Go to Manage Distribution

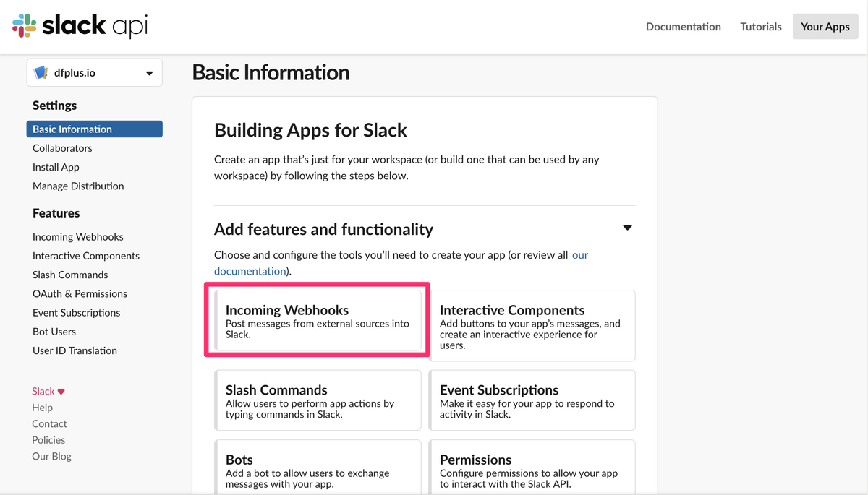point(78,186)
